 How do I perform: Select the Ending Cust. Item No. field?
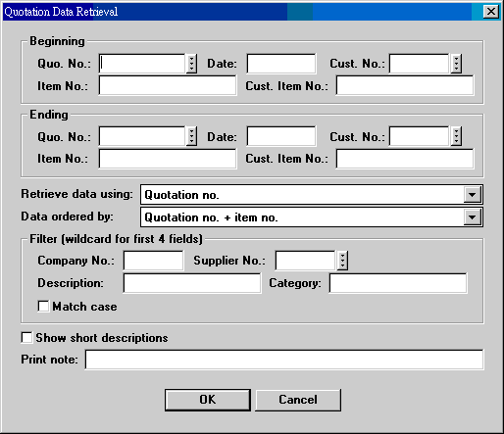pyautogui.click(x=405, y=159)
